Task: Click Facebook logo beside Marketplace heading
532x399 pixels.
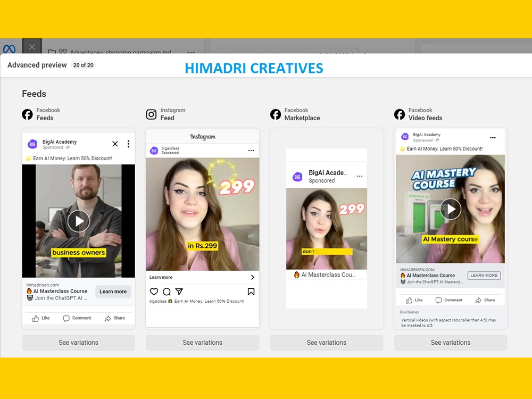Action: click(276, 114)
